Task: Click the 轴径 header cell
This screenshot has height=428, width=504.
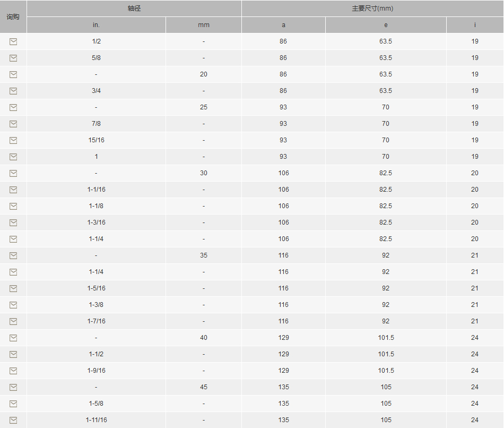Action: click(x=134, y=8)
